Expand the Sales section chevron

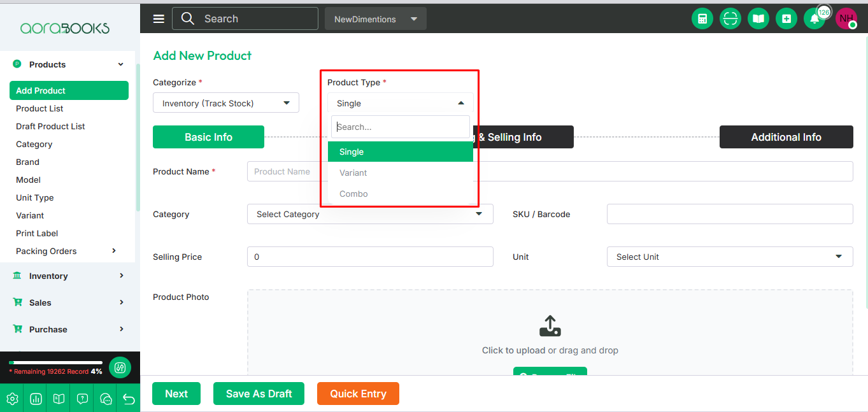(x=122, y=302)
